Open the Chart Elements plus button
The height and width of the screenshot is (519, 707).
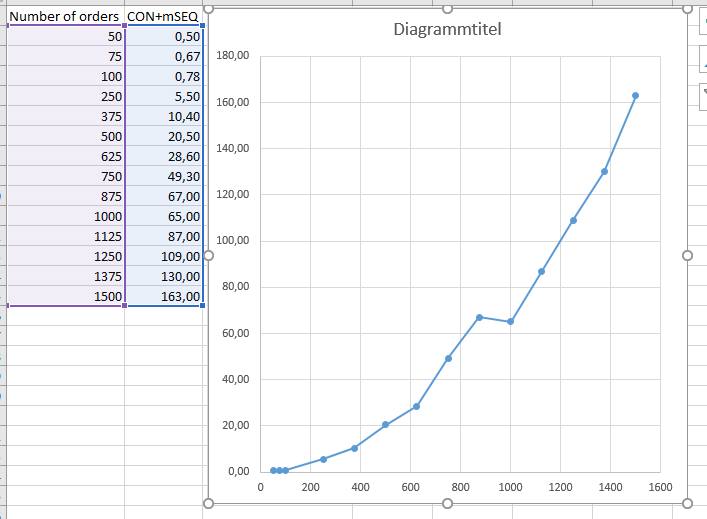(x=702, y=23)
